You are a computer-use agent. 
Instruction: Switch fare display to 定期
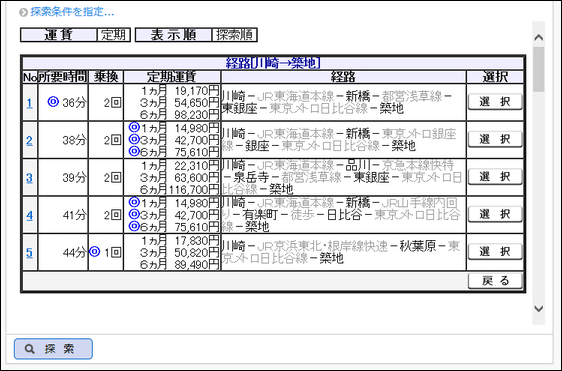[114, 35]
